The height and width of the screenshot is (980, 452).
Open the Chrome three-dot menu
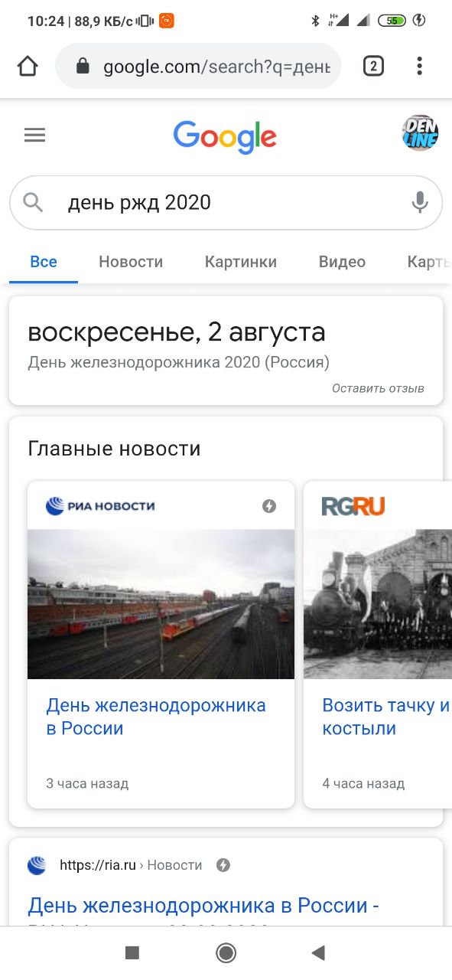click(419, 67)
